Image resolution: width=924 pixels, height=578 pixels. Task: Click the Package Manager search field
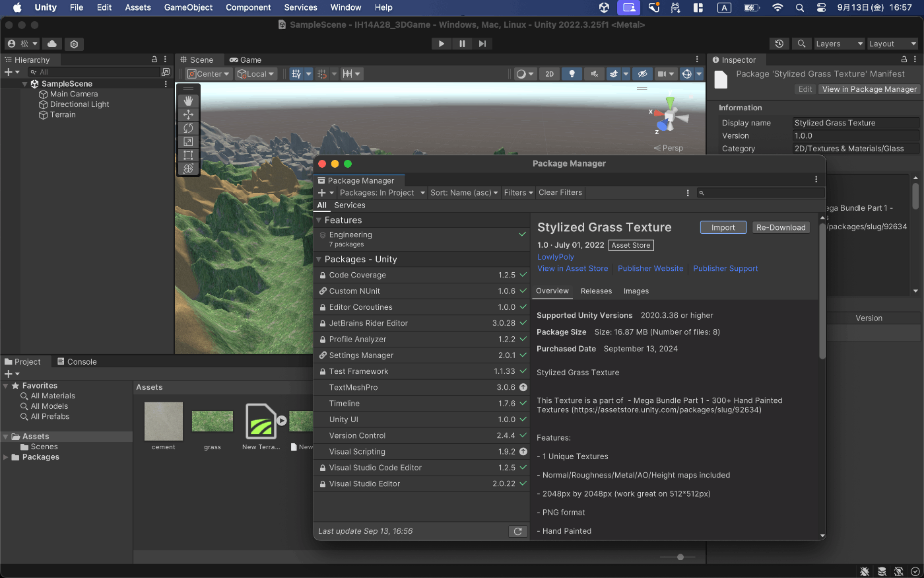pos(761,193)
